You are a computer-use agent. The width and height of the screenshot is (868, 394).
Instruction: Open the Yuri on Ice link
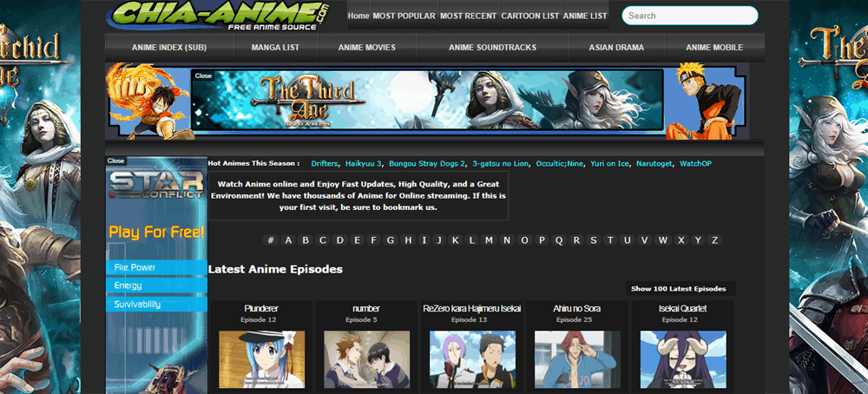(x=609, y=164)
